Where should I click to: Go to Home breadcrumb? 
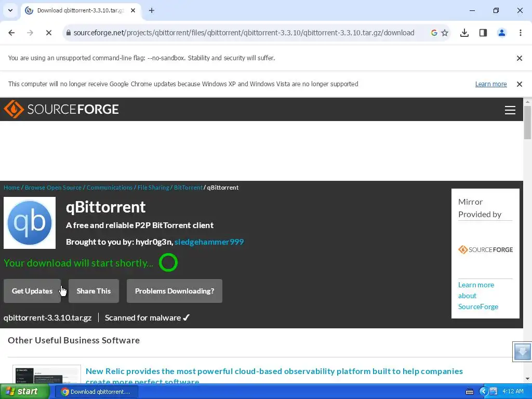pos(11,188)
